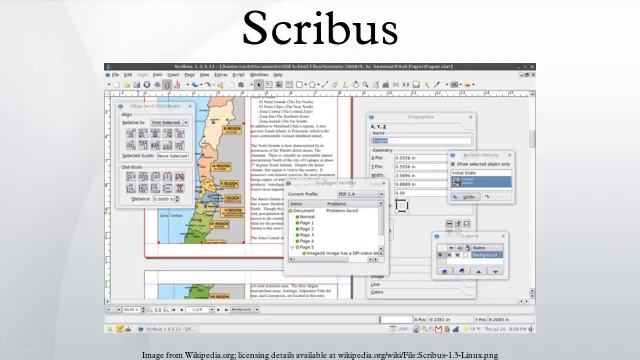Toggle the Preflight Verifier toolbar icon
640x360 pixels.
coord(167,84)
